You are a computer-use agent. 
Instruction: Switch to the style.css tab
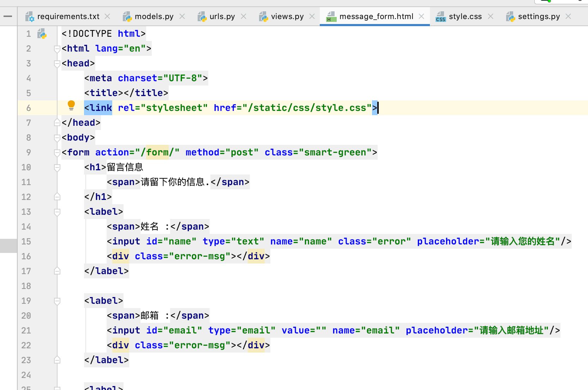pyautogui.click(x=465, y=16)
